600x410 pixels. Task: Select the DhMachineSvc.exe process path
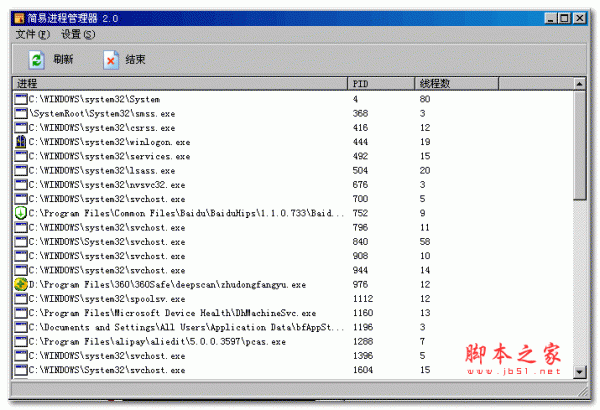tap(173, 313)
